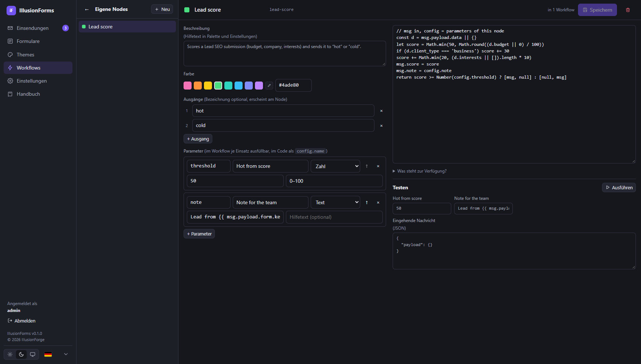This screenshot has width=641, height=364.
Task: Switch to dark theme moon icon
Action: click(x=21, y=354)
